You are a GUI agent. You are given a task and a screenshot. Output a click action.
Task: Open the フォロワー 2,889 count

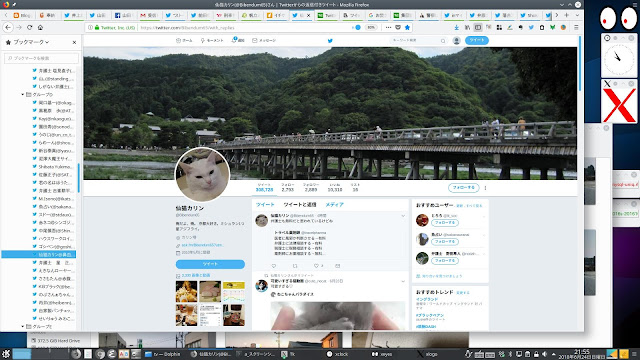[x=311, y=187]
